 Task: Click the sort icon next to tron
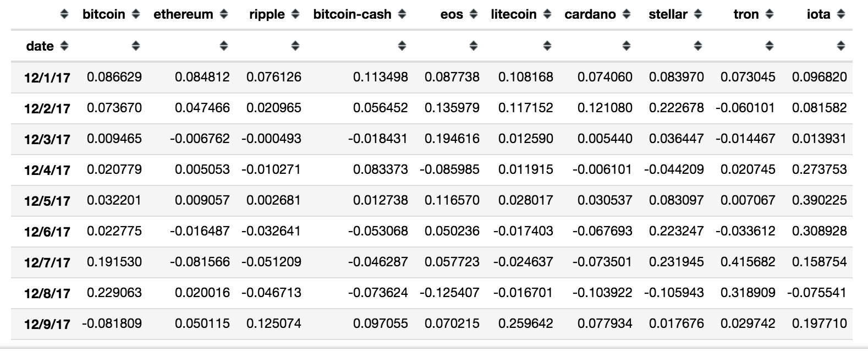pyautogui.click(x=770, y=15)
